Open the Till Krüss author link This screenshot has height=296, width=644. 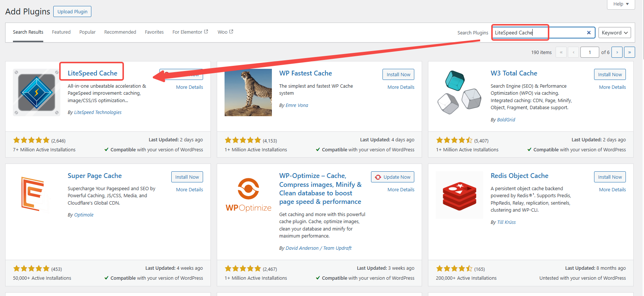point(506,222)
